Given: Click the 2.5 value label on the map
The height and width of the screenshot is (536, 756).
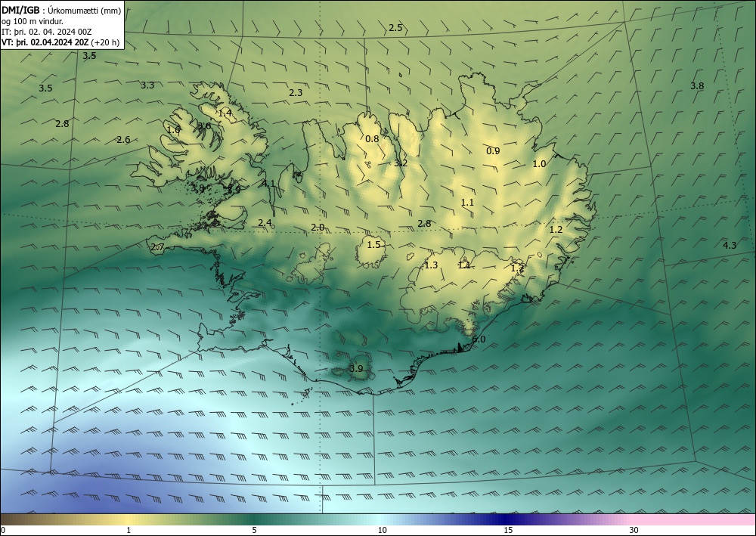Looking at the screenshot, I should [395, 28].
